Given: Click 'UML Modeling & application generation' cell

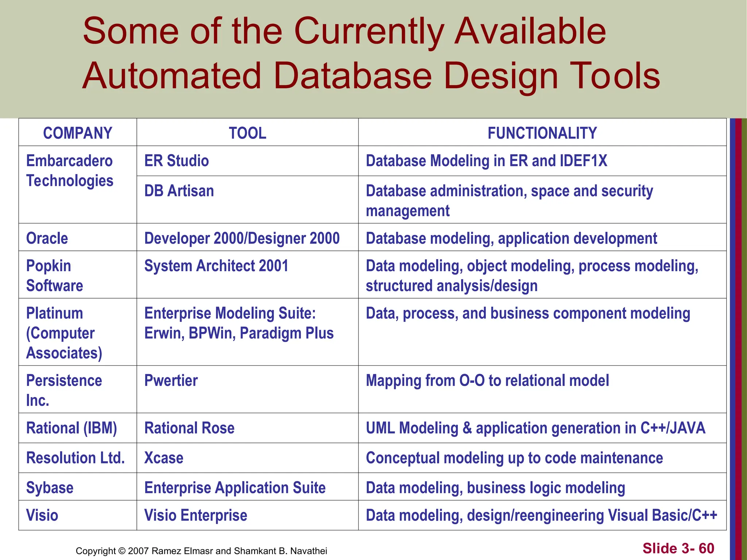Looking at the screenshot, I should coord(542,428).
